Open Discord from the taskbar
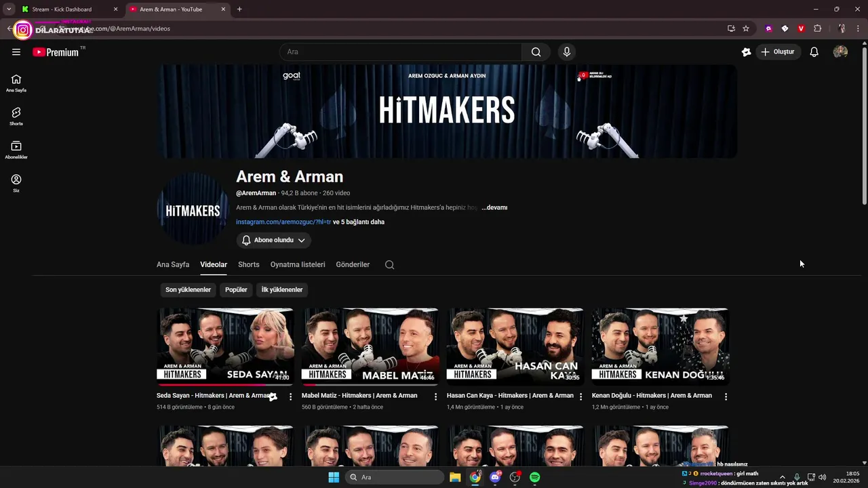This screenshot has width=868, height=488. click(x=495, y=477)
